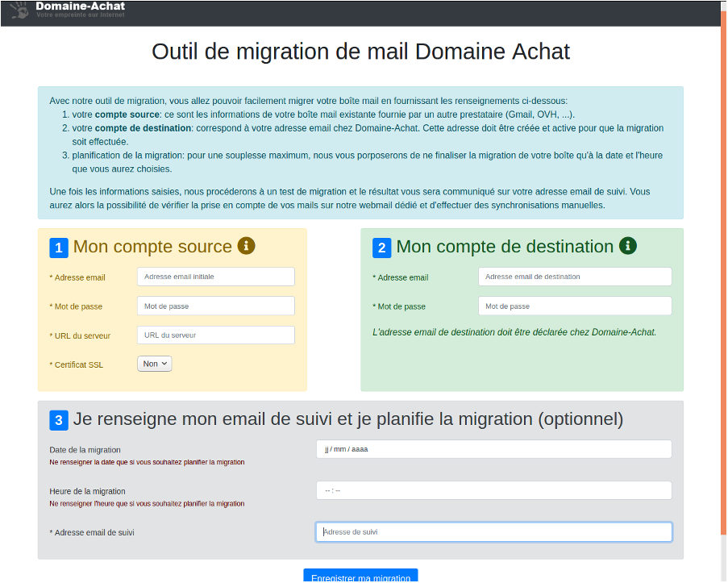Click the '* Certificat SSL' label
The image size is (728, 583).
point(77,365)
